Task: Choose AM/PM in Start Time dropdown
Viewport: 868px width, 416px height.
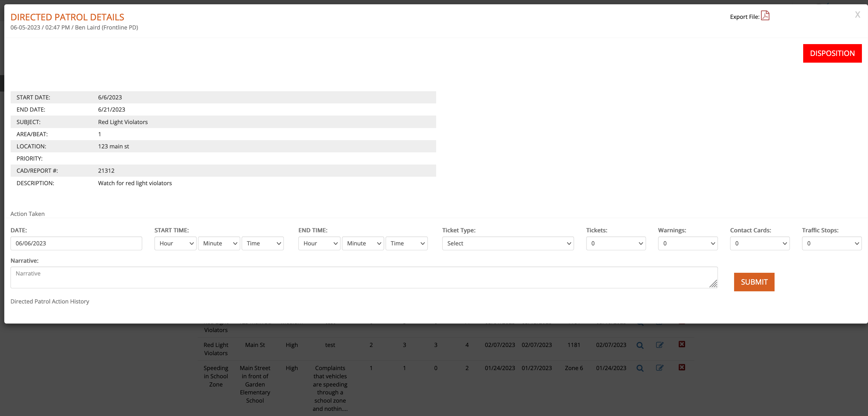Action: click(262, 243)
